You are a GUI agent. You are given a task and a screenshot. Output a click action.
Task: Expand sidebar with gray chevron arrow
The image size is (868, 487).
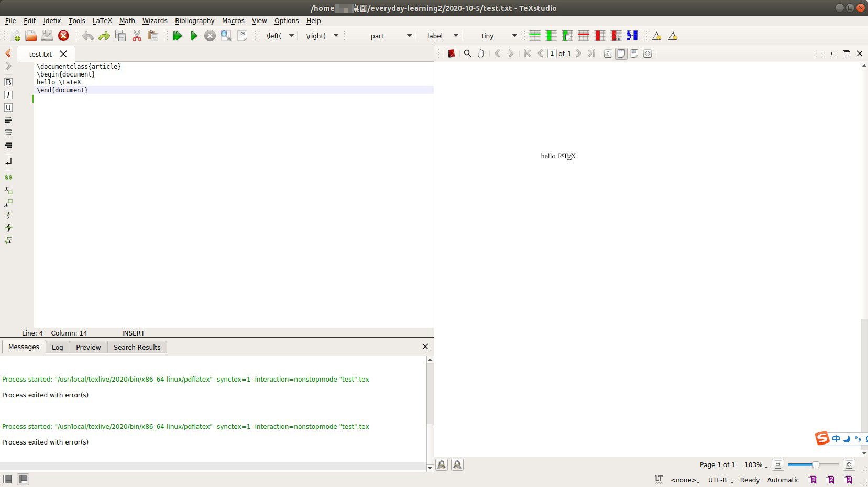click(8, 66)
